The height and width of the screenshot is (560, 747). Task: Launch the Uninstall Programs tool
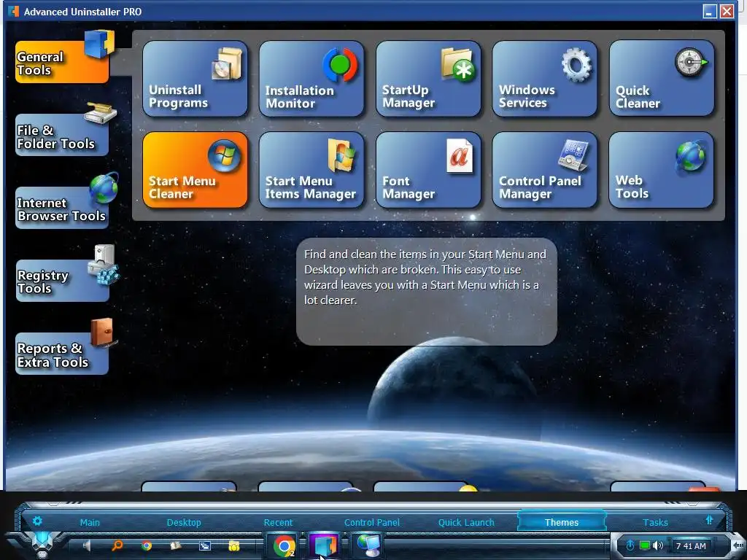tap(195, 79)
